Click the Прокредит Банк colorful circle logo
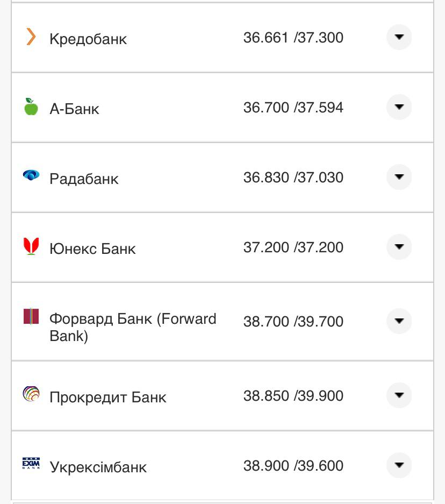 coord(31,394)
